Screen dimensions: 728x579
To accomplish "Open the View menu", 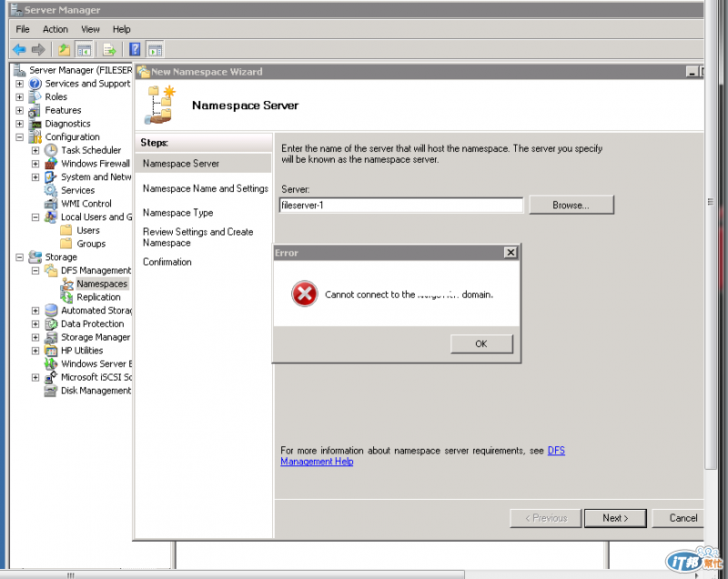I will tap(90, 29).
